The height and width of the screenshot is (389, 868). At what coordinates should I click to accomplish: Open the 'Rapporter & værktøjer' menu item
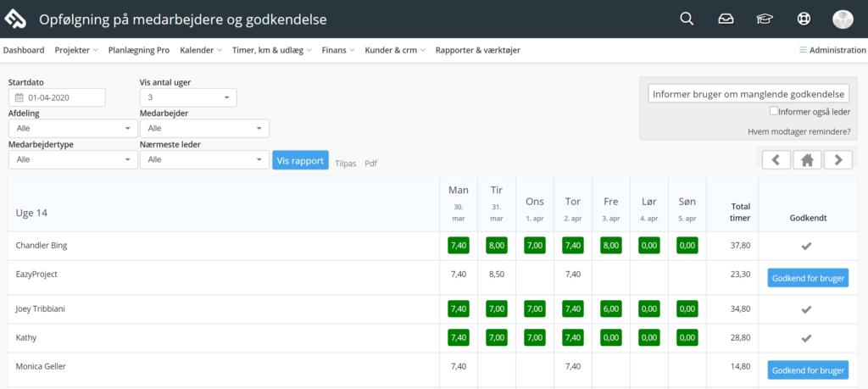click(x=477, y=50)
